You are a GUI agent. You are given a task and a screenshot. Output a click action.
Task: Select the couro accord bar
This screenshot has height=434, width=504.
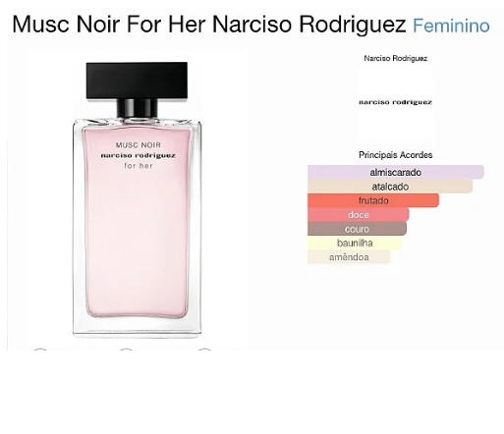coord(357,229)
